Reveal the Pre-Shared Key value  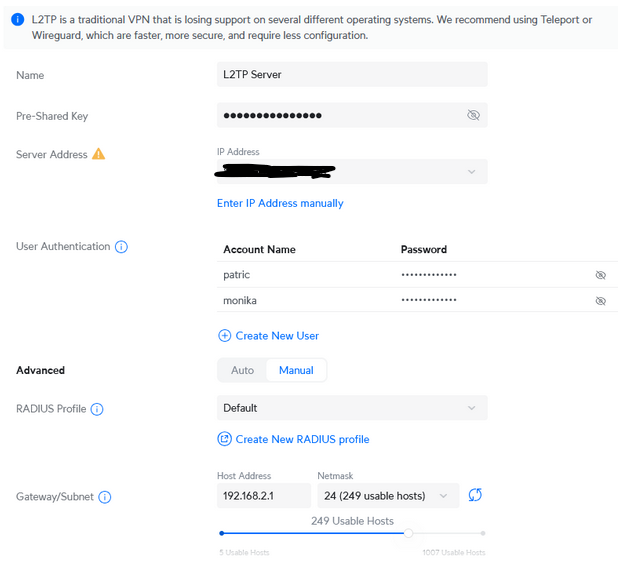(x=473, y=116)
